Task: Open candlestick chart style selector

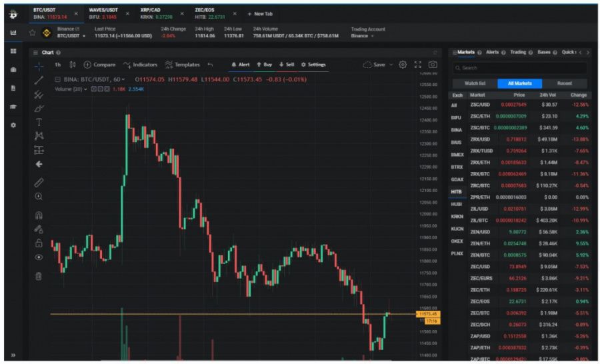Action: point(72,65)
